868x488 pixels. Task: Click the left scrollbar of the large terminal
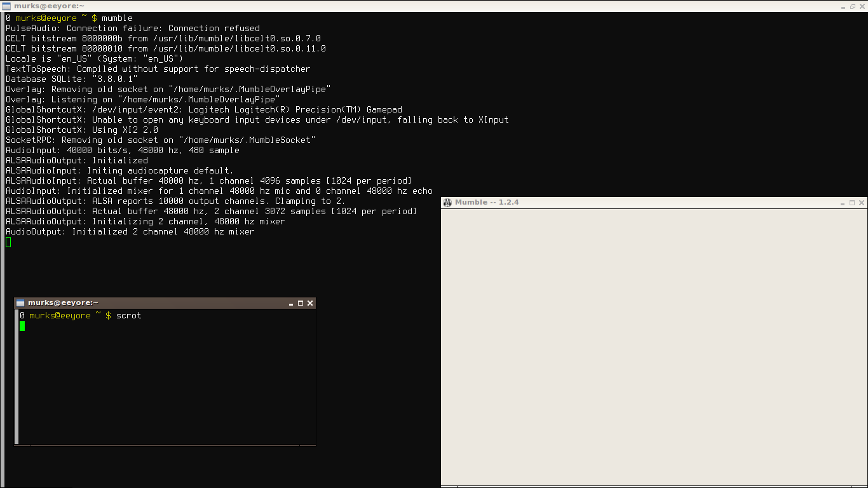2,254
